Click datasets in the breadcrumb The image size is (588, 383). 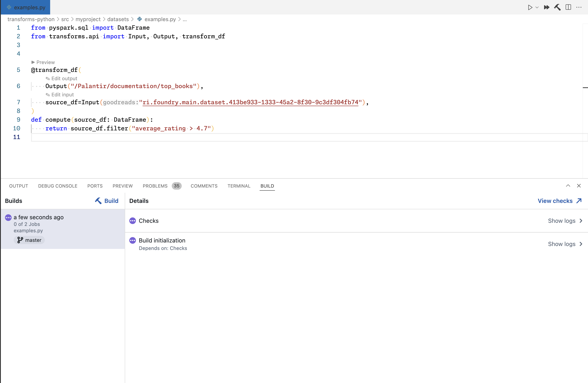click(118, 19)
